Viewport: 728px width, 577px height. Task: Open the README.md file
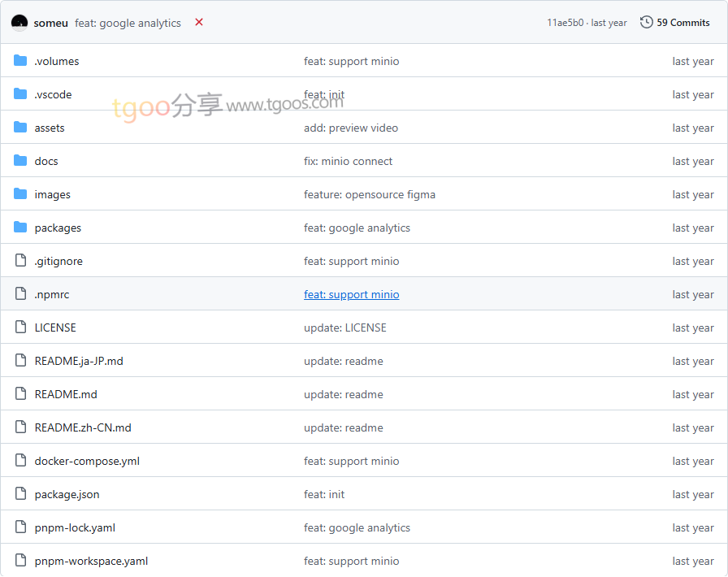66,394
